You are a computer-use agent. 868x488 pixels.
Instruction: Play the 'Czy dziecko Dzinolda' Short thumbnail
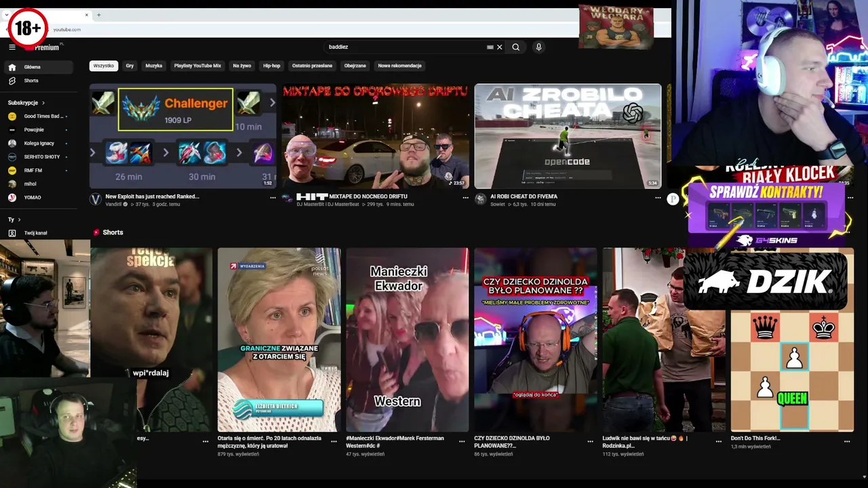pyautogui.click(x=535, y=340)
